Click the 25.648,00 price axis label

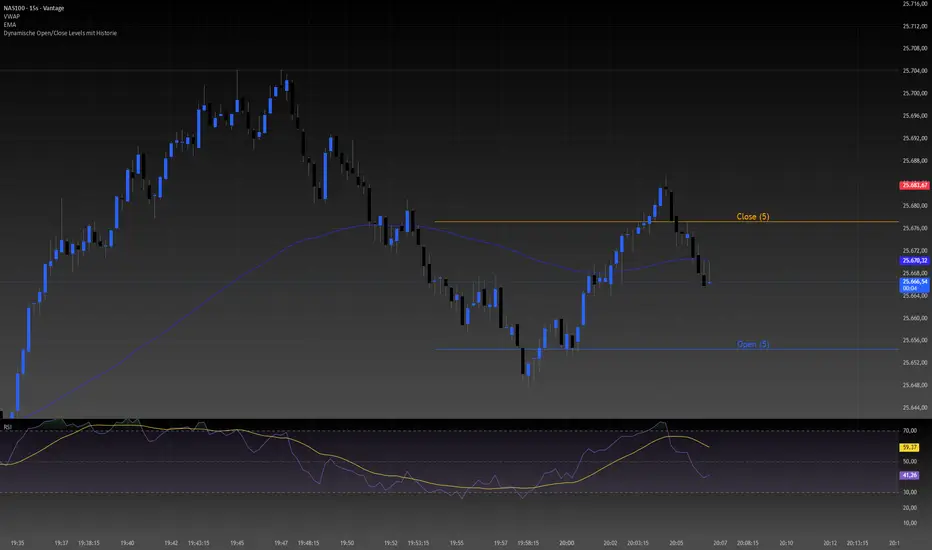[915, 385]
